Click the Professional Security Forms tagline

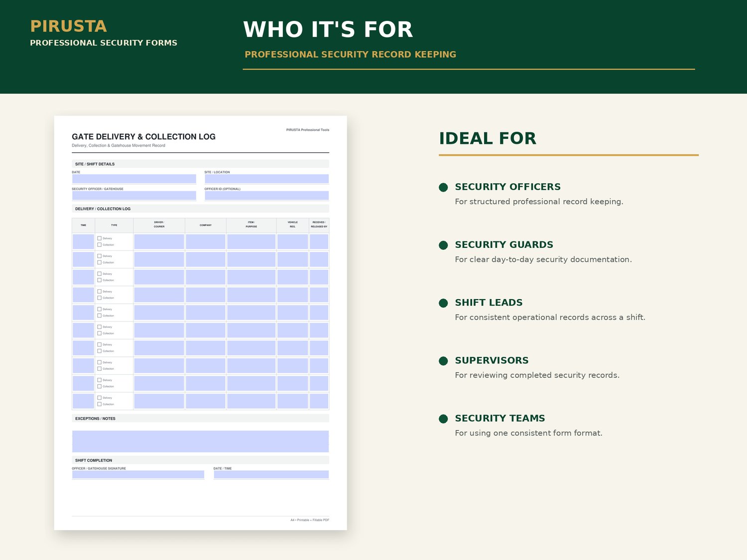pyautogui.click(x=104, y=43)
